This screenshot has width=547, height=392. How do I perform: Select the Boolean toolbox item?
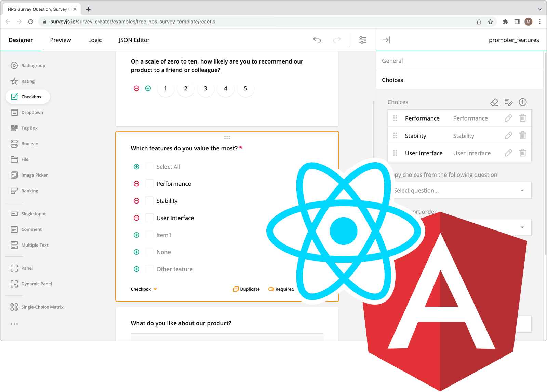point(25,144)
